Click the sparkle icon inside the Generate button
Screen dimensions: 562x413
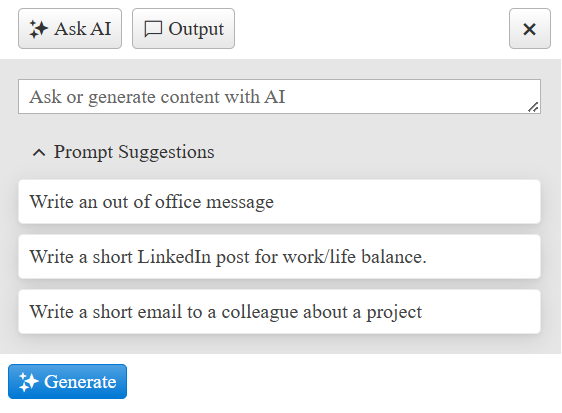29,382
